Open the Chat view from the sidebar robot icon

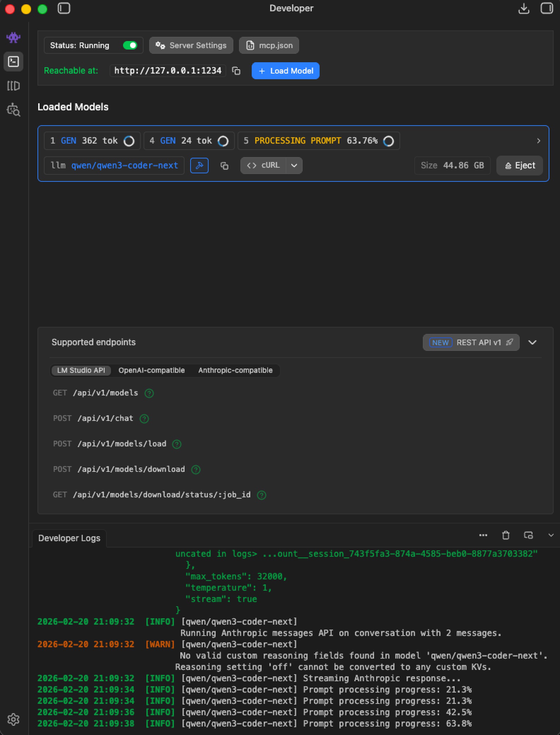coord(13,37)
